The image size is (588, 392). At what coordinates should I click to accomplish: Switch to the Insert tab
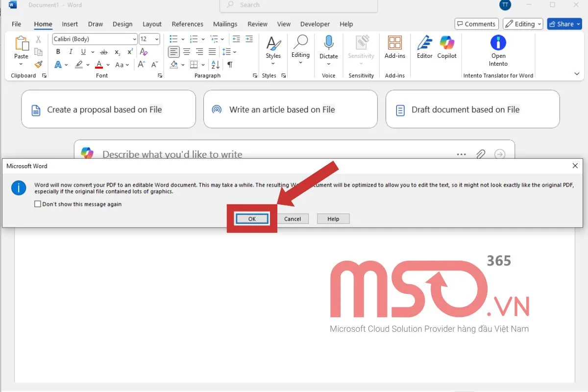click(70, 24)
